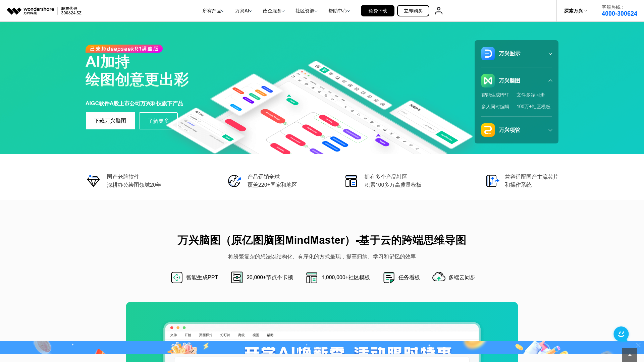Open the 探索万兴 dropdown
Screen dimensions: 644x362
pyautogui.click(x=576, y=11)
